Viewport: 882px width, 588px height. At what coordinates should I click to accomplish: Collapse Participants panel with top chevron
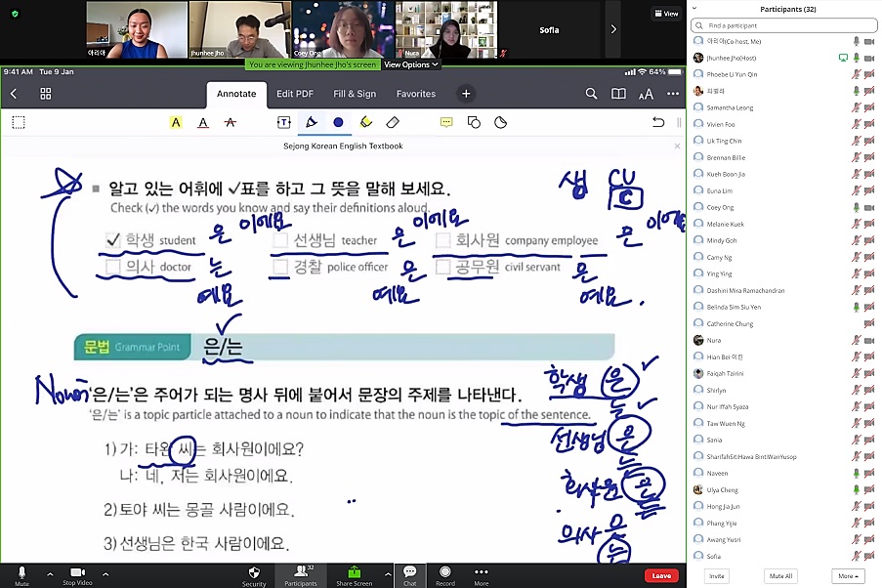[x=694, y=9]
